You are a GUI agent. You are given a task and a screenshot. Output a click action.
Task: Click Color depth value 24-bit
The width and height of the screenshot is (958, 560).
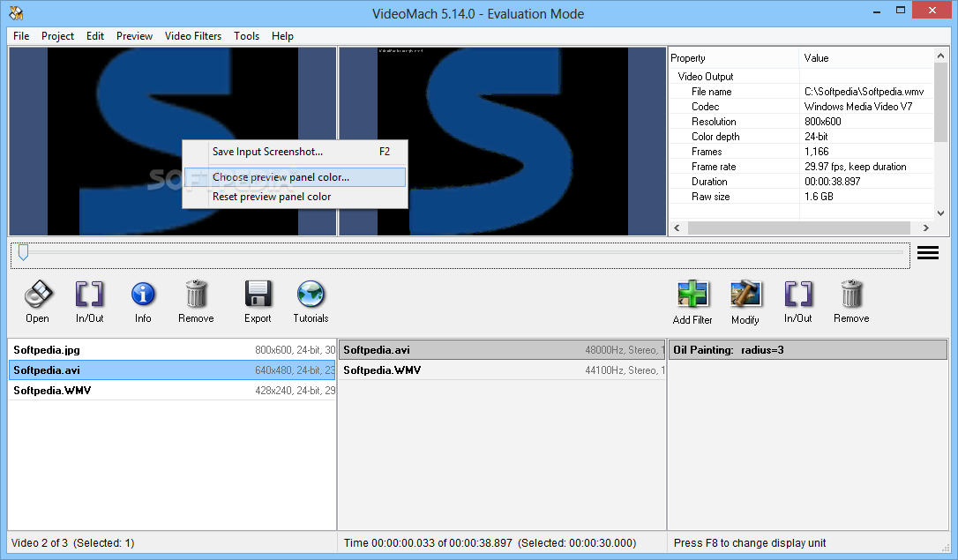[x=816, y=137]
